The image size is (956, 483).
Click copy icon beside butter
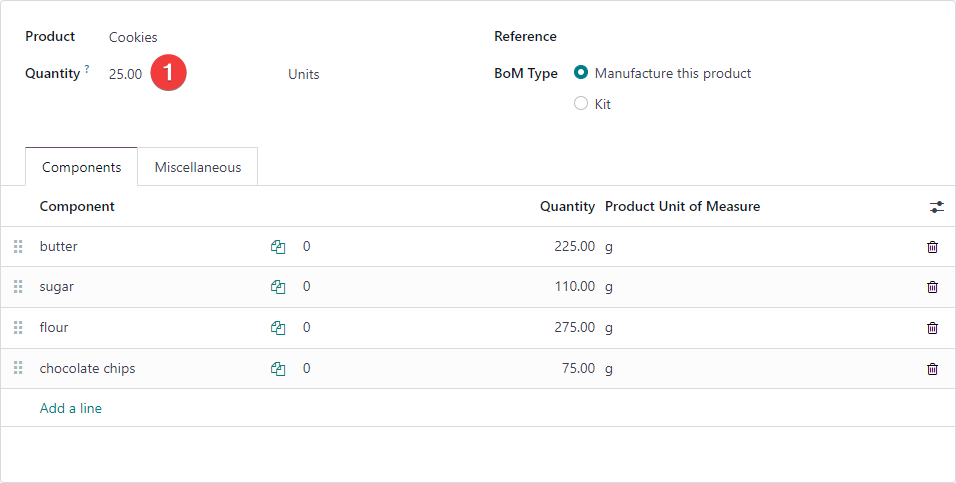pos(278,247)
